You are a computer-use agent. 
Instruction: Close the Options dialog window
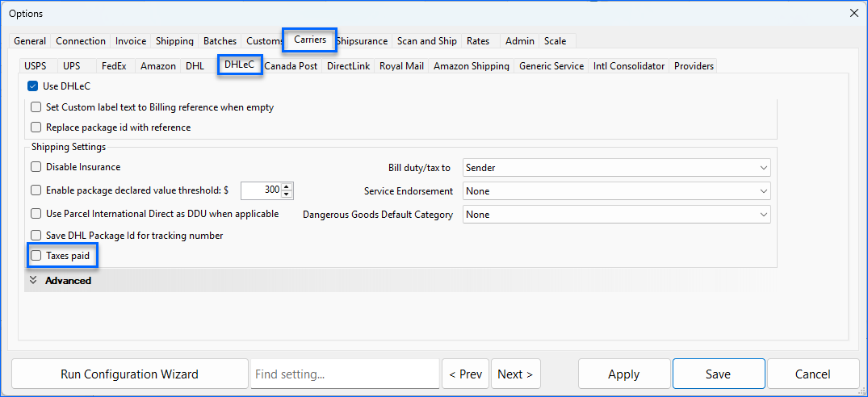click(x=854, y=13)
